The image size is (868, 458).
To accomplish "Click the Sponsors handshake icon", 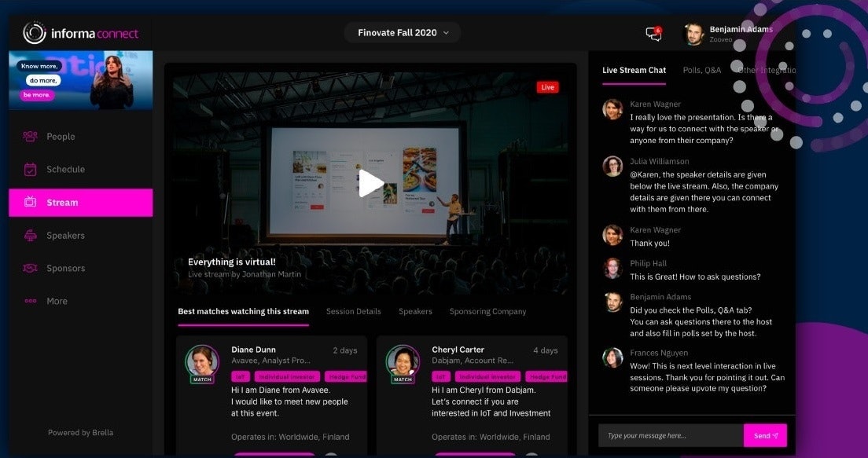I will (31, 268).
